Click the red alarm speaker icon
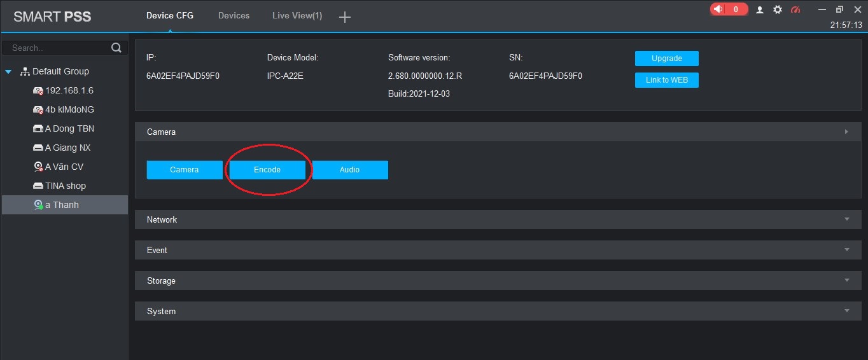The width and height of the screenshot is (868, 360). coord(718,10)
